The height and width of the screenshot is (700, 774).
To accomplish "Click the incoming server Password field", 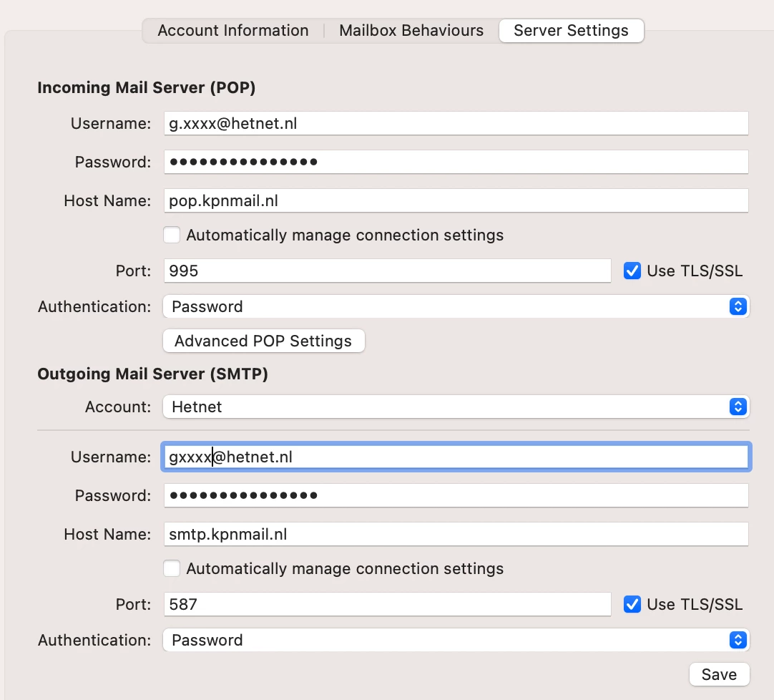I will [x=456, y=162].
